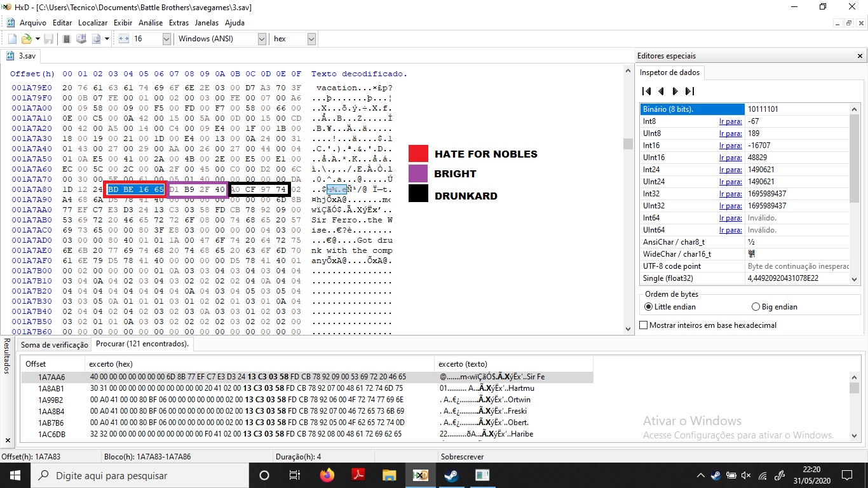Click the Offset column header in results
This screenshot has height=488, width=868.
coord(53,364)
